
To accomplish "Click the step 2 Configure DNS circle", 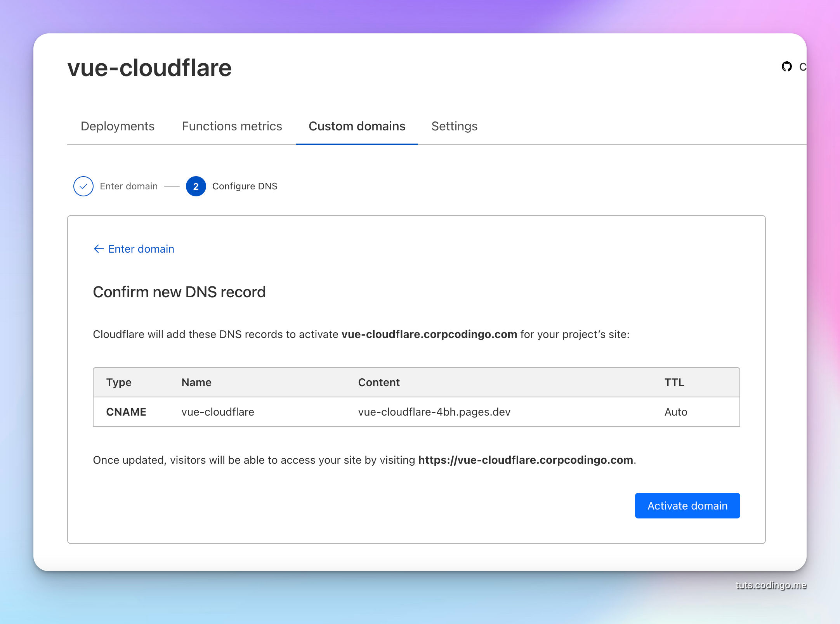I will tap(196, 186).
